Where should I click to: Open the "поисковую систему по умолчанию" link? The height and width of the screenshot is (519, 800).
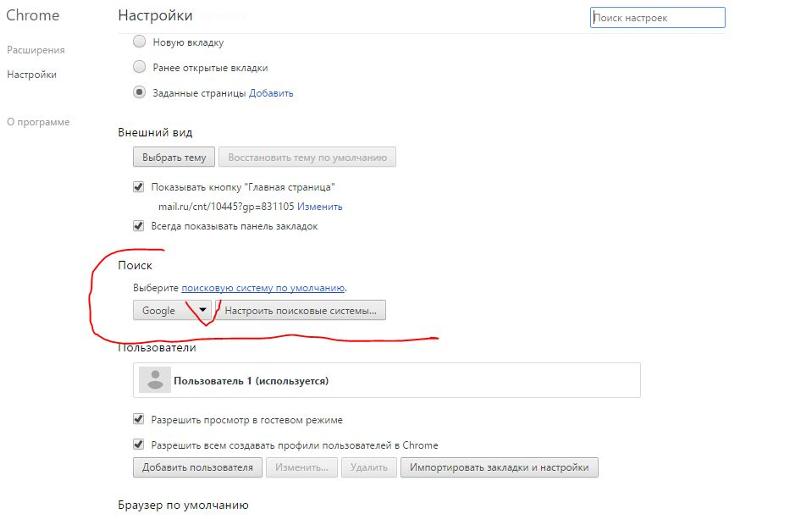(x=263, y=288)
